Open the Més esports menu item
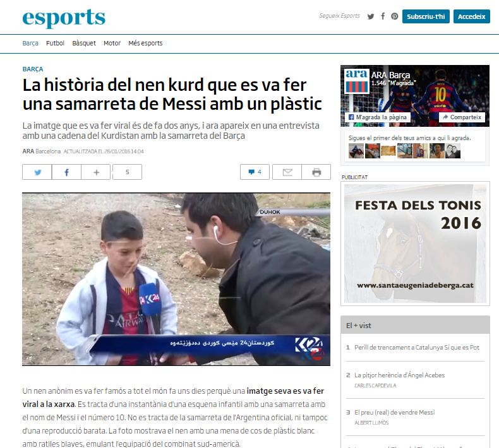Viewport: 499px width, 448px height. (x=145, y=44)
